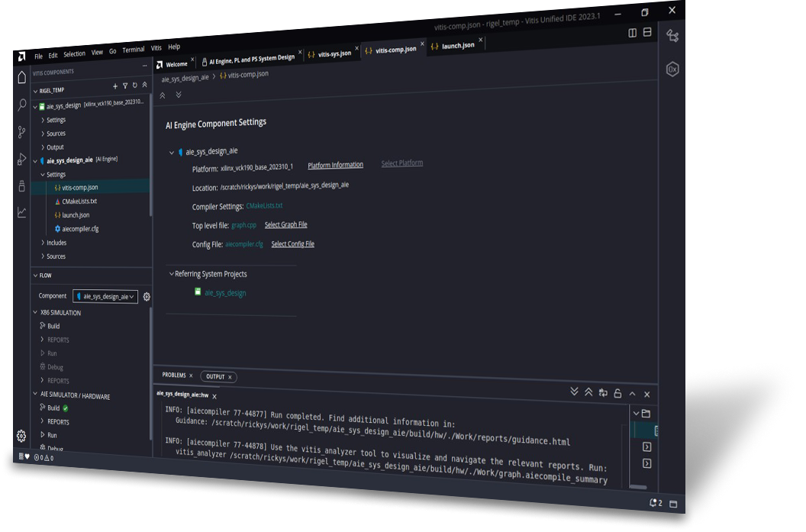
Task: Toggle output scroll lock icon
Action: point(617,393)
